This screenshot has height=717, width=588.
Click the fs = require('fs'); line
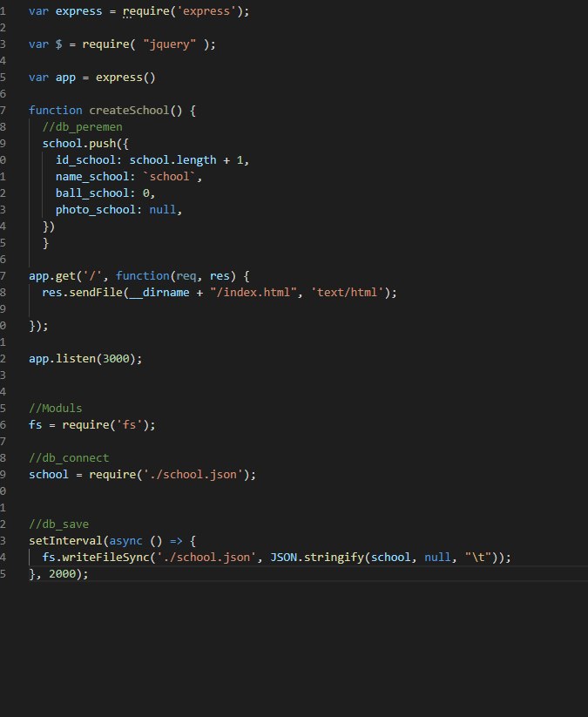[92, 425]
